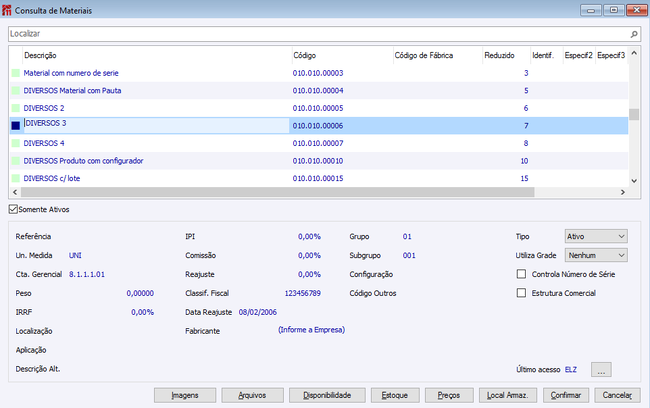Click the Cancelar button
Image resolution: width=650 pixels, height=408 pixels.
click(x=617, y=395)
